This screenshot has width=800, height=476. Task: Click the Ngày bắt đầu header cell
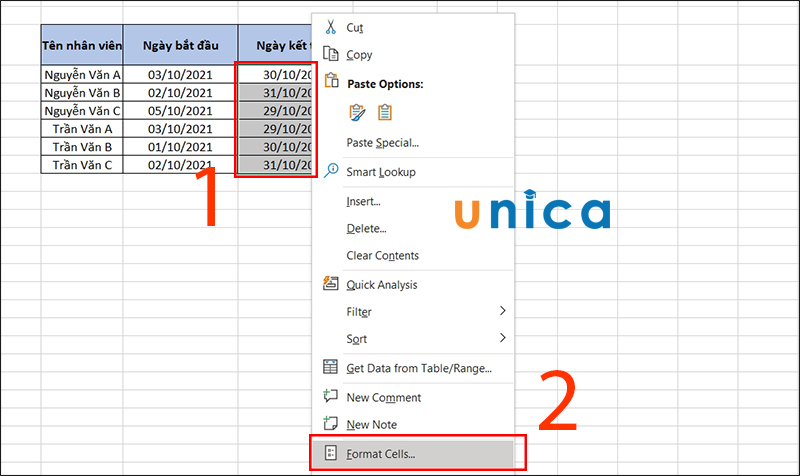coord(180,46)
